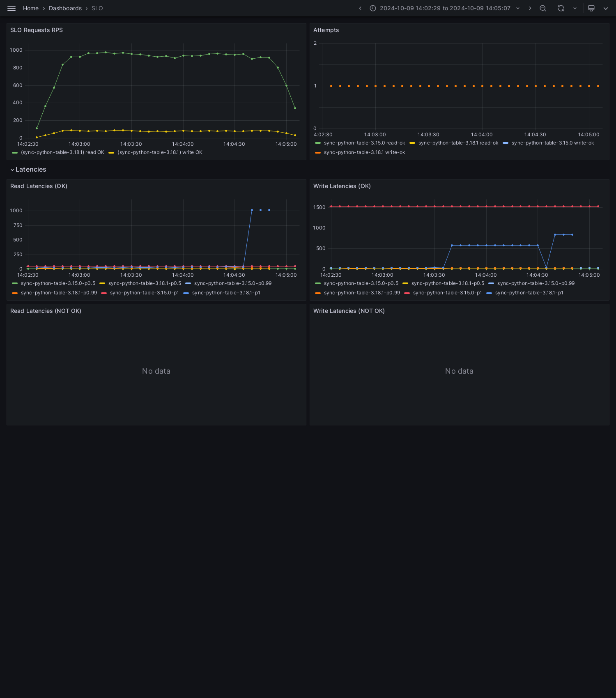Viewport: 616px width, 698px height.
Task: Click yellow write OK legend color swatch
Action: coord(111,153)
